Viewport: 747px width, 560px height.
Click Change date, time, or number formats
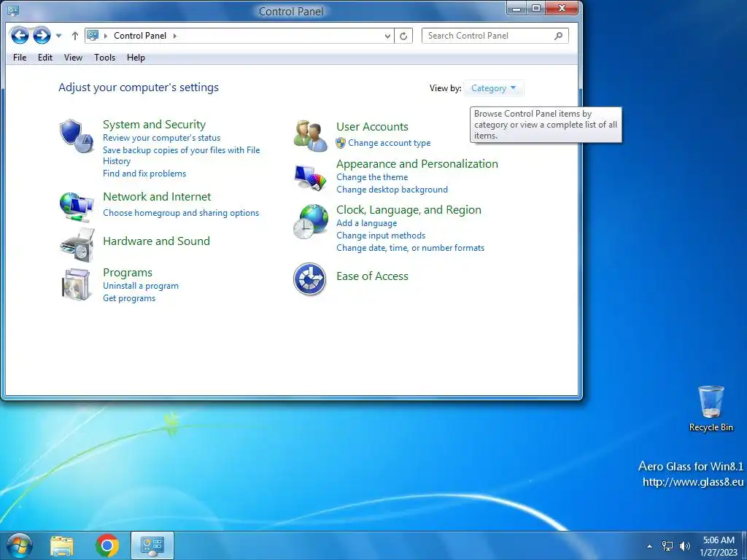tap(410, 248)
